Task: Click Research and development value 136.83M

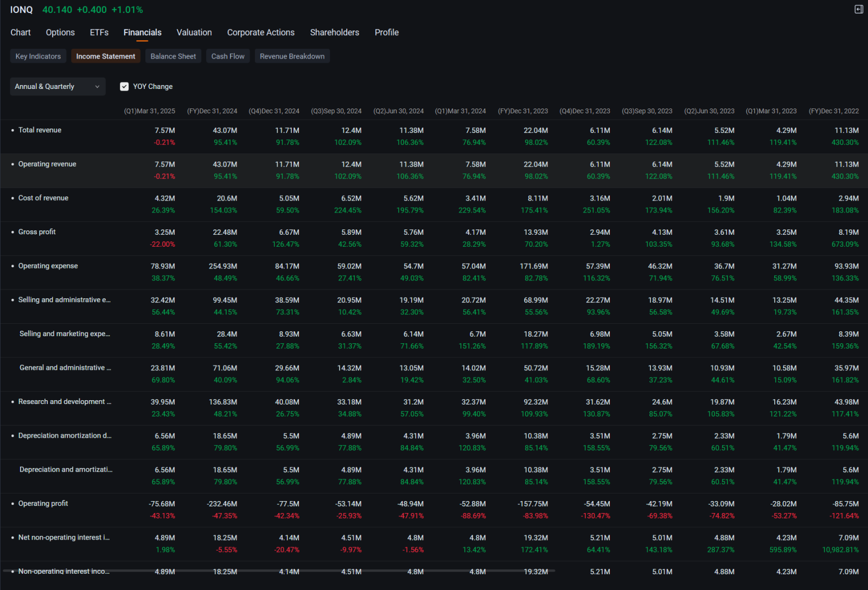Action: click(x=223, y=402)
